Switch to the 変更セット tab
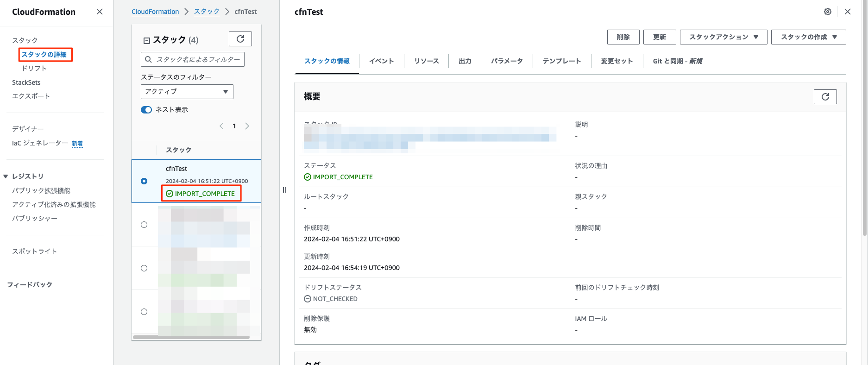 click(x=617, y=61)
